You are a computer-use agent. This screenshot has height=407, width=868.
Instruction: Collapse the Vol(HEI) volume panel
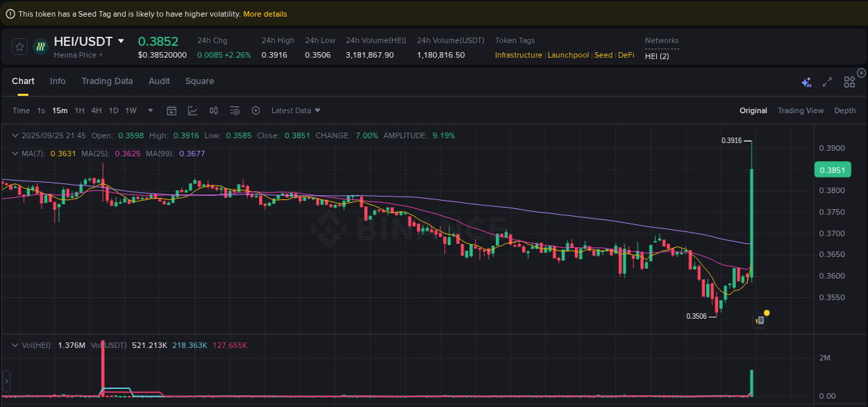click(x=15, y=344)
